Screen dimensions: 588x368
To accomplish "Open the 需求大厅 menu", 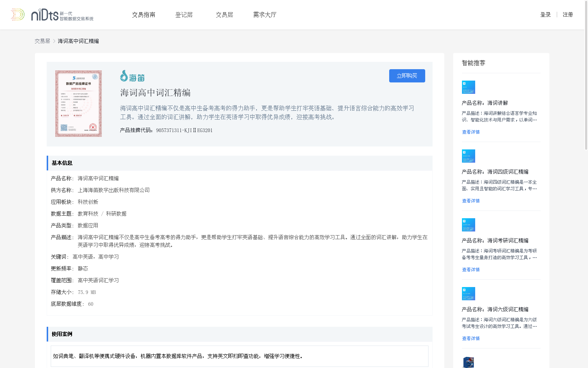I will [265, 15].
